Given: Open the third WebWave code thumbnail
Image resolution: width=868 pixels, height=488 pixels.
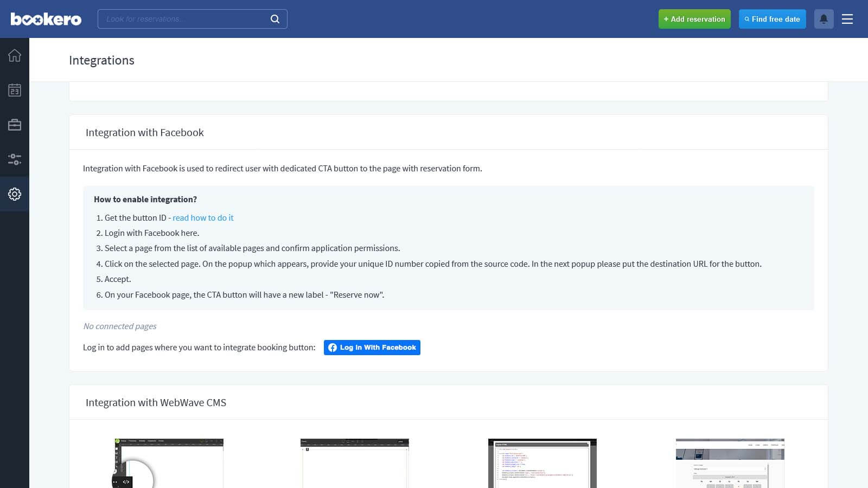Looking at the screenshot, I should click(542, 463).
